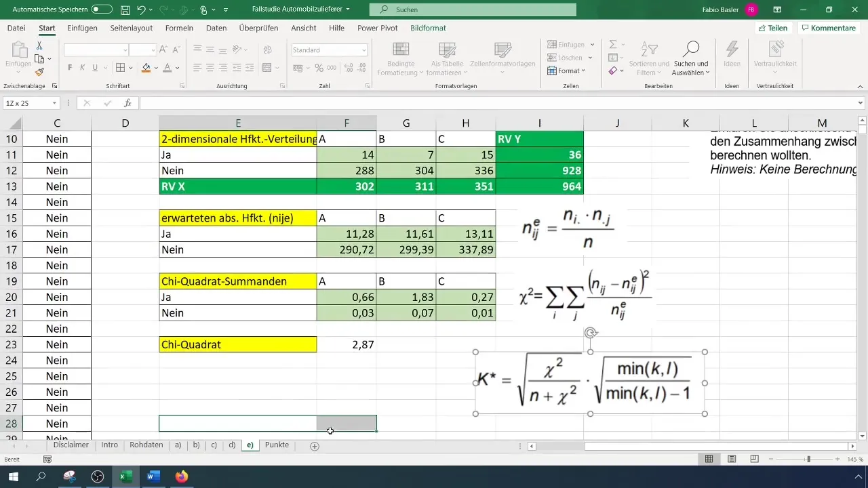The image size is (868, 488).
Task: Toggle right text alignment
Action: [223, 68]
